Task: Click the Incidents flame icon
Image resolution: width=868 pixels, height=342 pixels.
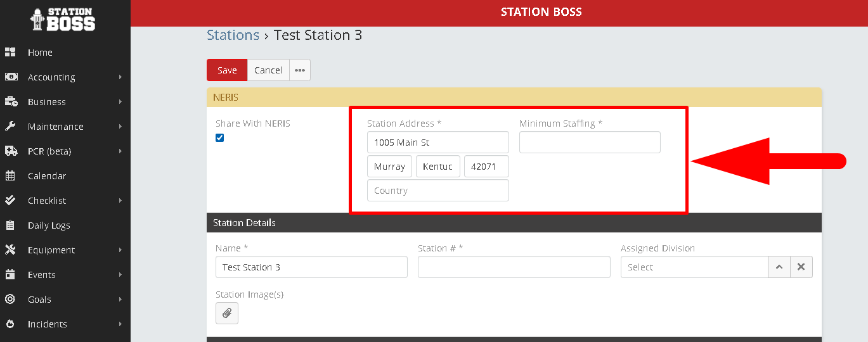Action: point(10,324)
